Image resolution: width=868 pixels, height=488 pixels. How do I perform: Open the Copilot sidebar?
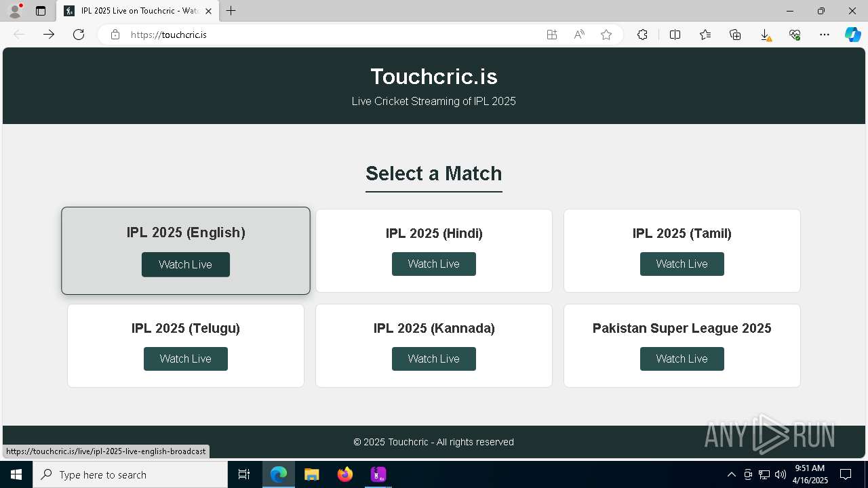coord(853,35)
